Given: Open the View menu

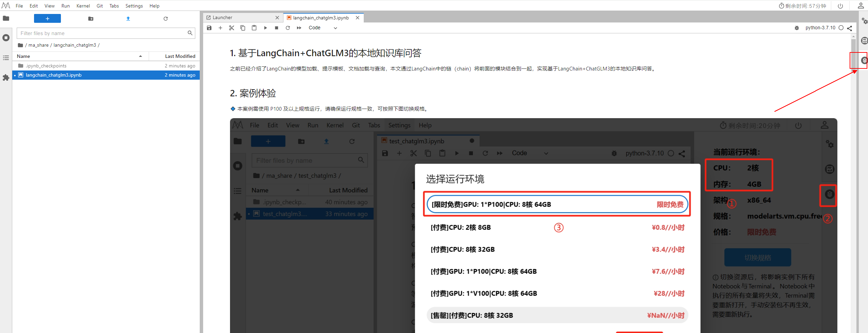Looking at the screenshot, I should tap(50, 6).
